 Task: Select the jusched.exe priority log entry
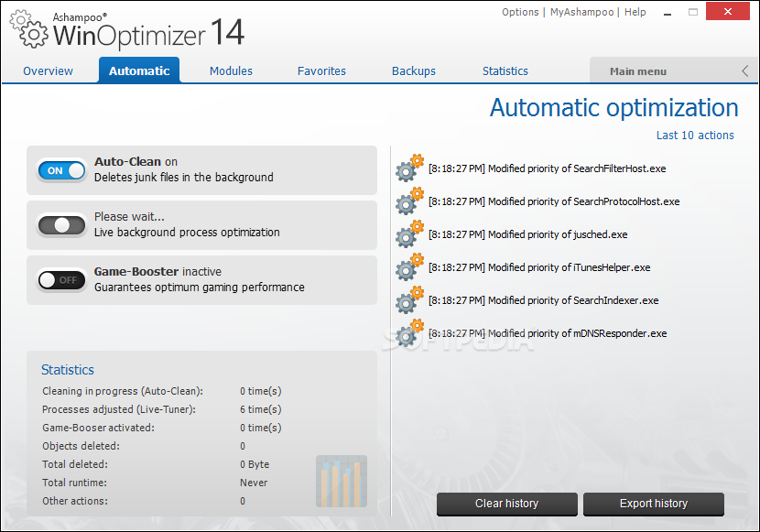point(527,234)
